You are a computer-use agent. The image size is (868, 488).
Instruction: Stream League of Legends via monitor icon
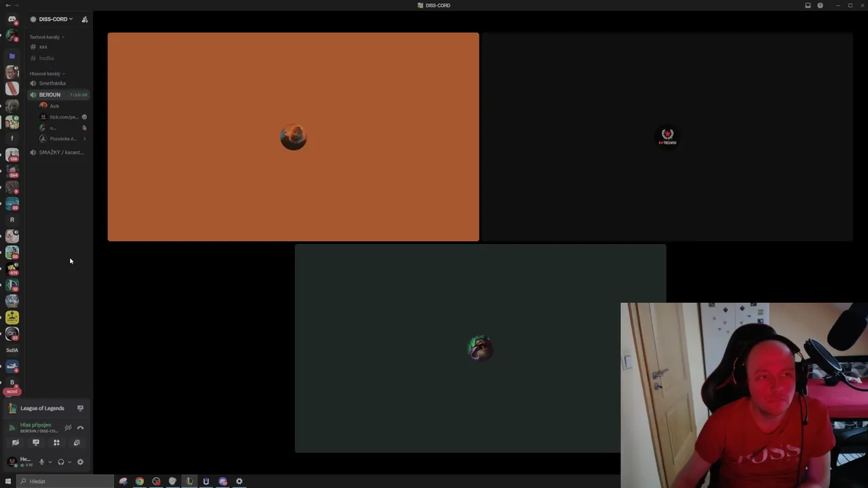tap(80, 408)
